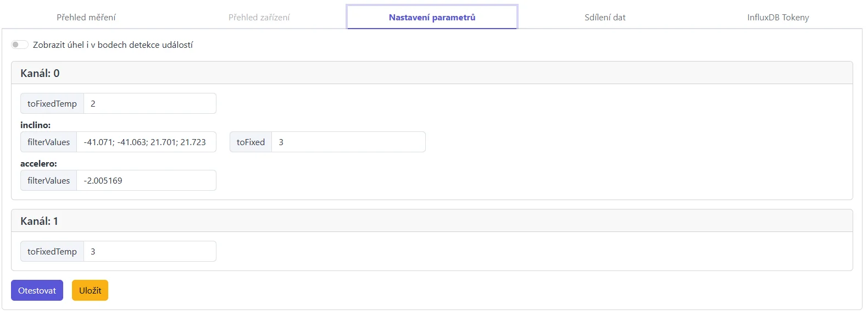Click the inclino filterValues input field

[146, 142]
